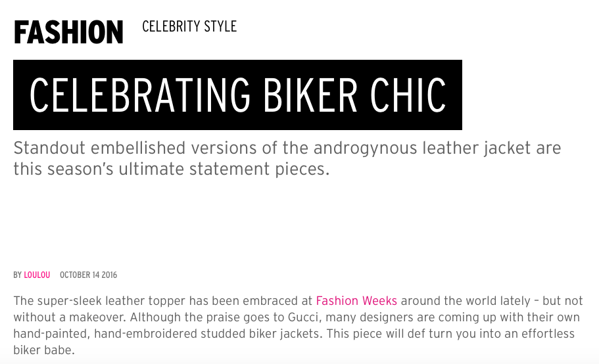Click the "BY" label before the author
The width and height of the screenshot is (599, 364).
point(17,275)
